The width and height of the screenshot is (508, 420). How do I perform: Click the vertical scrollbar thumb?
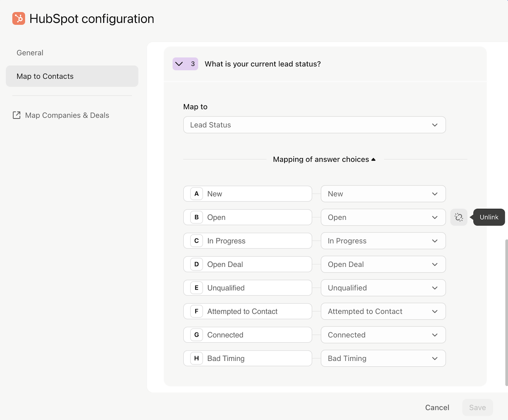point(506,313)
